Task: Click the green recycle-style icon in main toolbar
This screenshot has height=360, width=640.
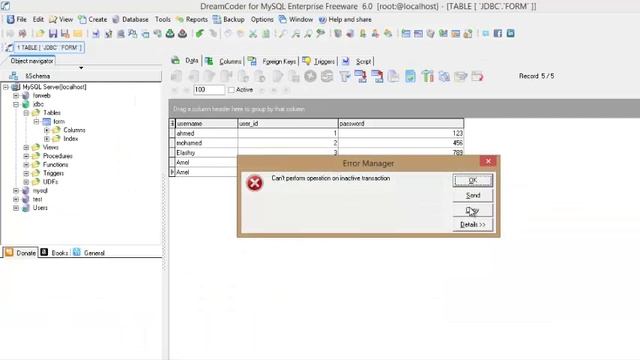Action: (x=170, y=33)
